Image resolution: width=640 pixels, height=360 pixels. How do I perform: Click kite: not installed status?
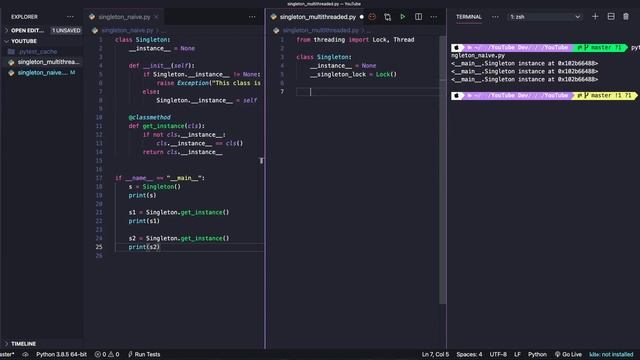click(x=611, y=354)
